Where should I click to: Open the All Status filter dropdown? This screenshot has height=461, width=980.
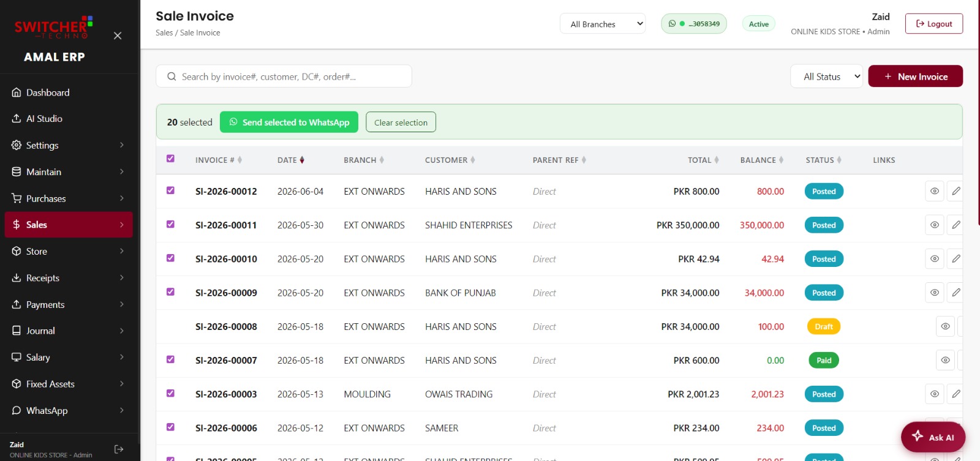click(x=827, y=77)
